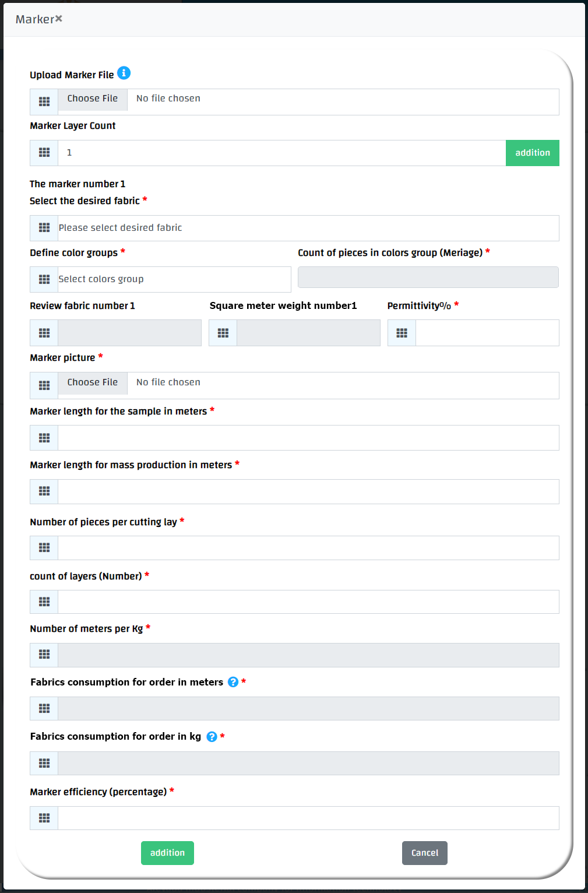Click grid icon next to Permittivity field
The height and width of the screenshot is (893, 588).
click(402, 333)
